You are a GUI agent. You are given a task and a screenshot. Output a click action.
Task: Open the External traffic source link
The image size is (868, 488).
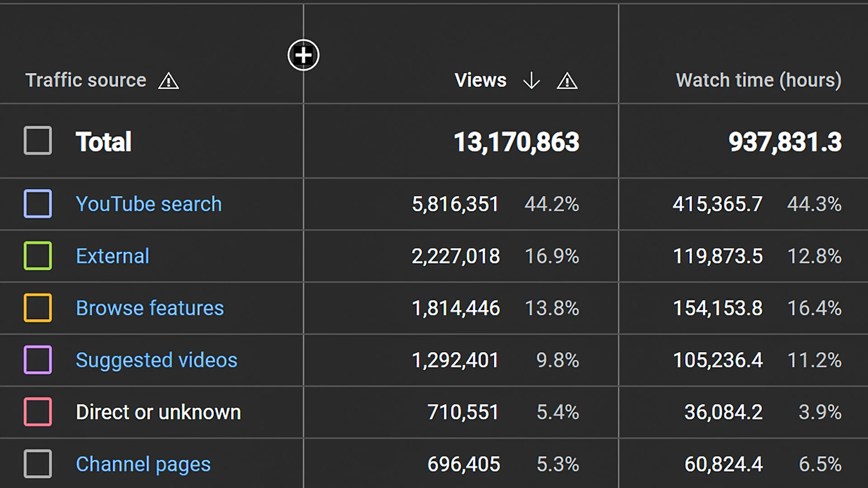113,256
